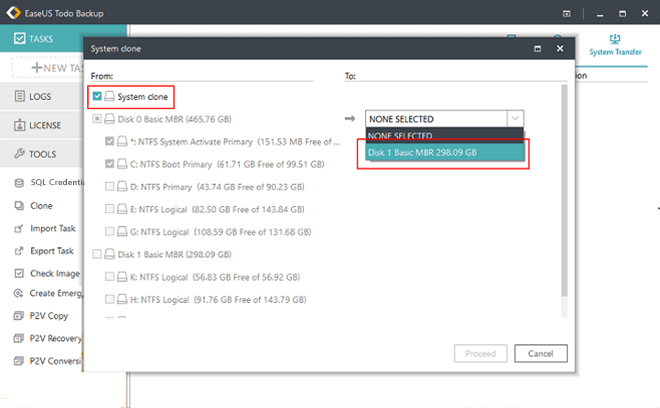Select the Check Image entry
The width and height of the screenshot is (660, 408).
55,273
